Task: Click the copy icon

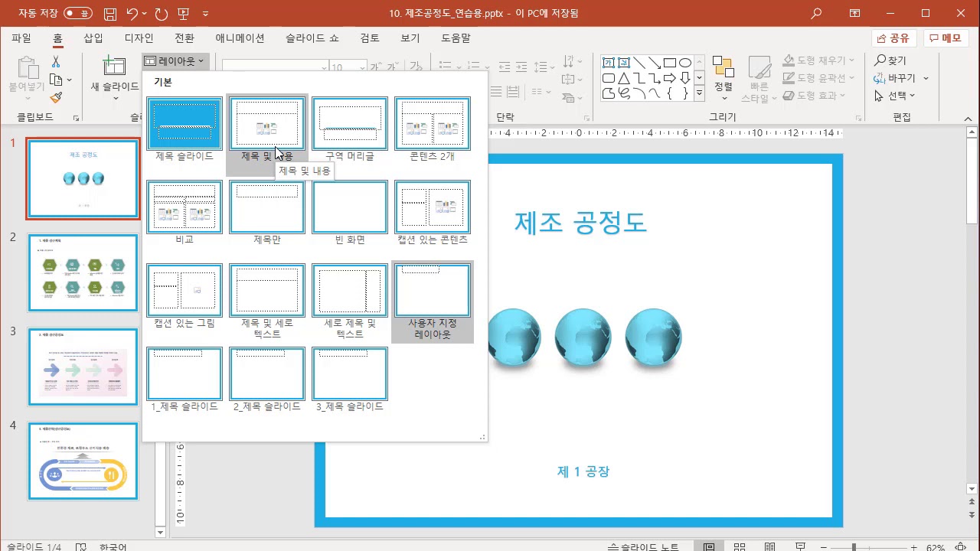Action: click(x=56, y=80)
